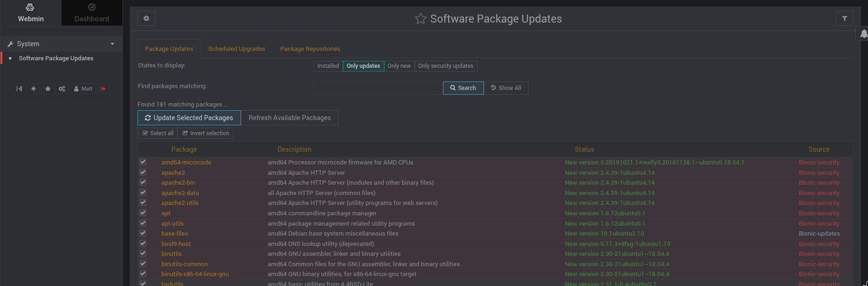Open the base-files package link
The height and width of the screenshot is (286, 868).
[x=175, y=234]
